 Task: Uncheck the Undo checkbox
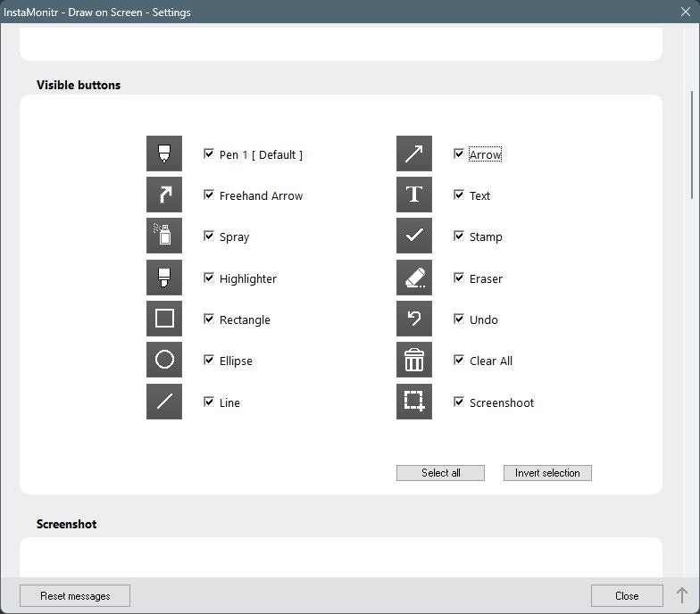click(459, 319)
